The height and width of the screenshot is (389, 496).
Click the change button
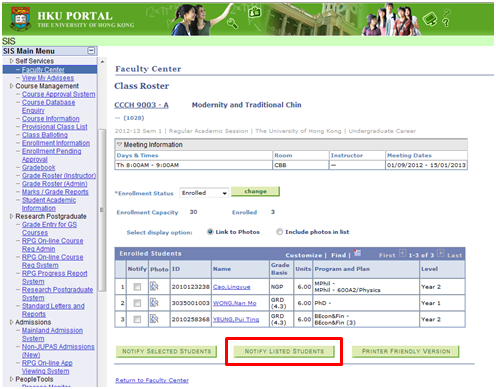tap(255, 191)
